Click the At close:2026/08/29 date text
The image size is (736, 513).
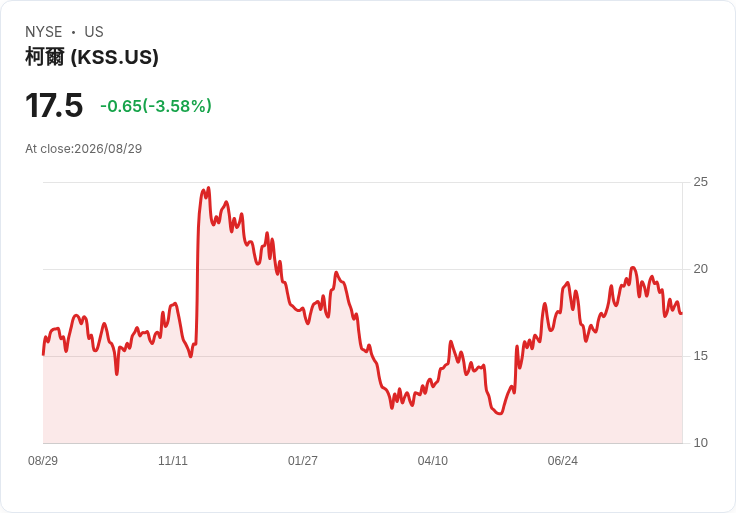84,149
